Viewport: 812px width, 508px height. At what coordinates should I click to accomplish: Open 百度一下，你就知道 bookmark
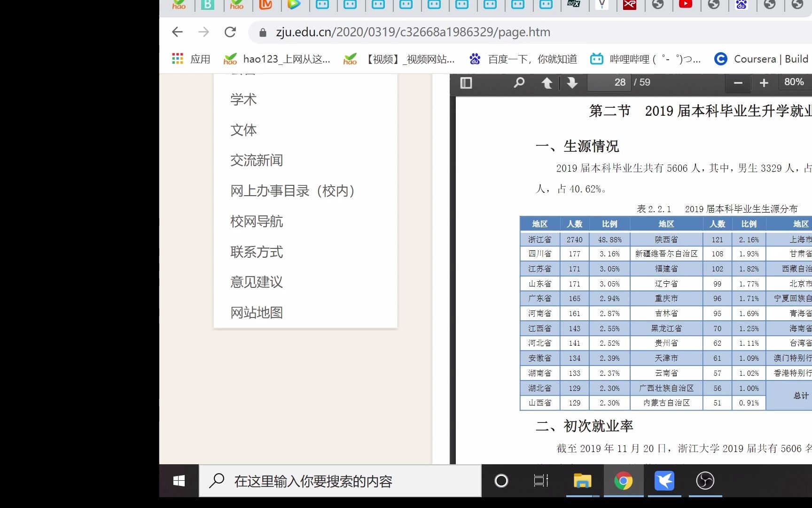click(523, 59)
